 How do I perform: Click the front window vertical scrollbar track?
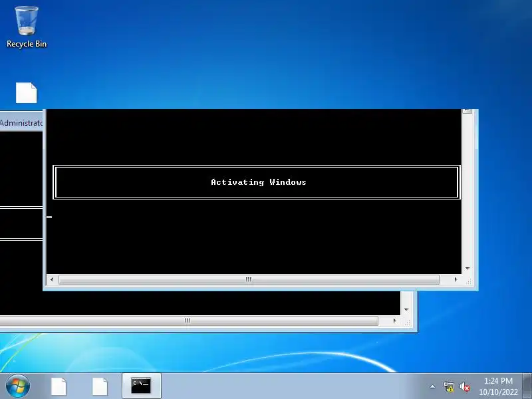click(467, 189)
